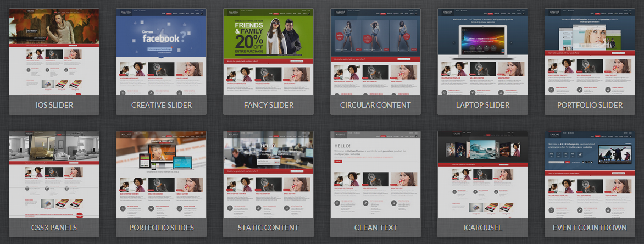Open the Portfolio Slider preview thumbnail
The width and height of the screenshot is (644, 244).
point(590,52)
